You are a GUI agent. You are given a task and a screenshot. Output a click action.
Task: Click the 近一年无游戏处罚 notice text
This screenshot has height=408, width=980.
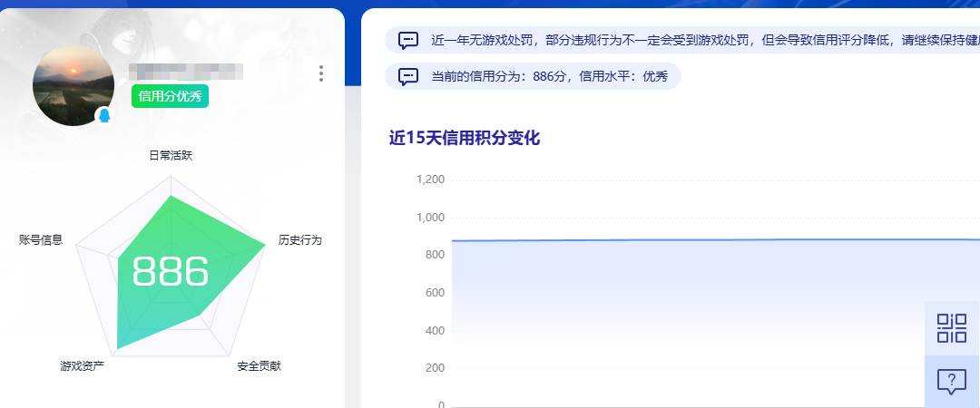tap(705, 41)
